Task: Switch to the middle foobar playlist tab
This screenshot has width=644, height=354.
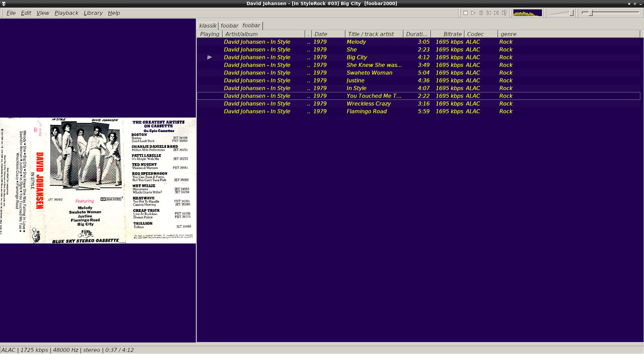Action: tap(229, 25)
